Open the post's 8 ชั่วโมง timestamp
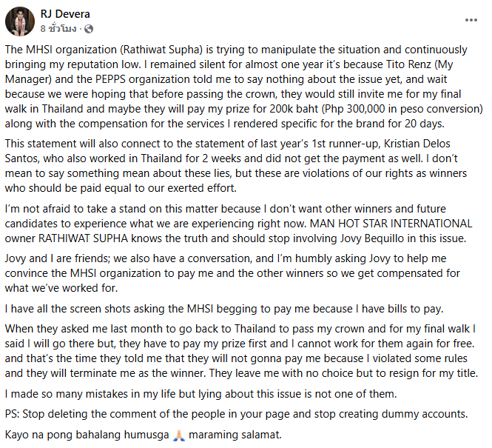This screenshot has width=492, height=448. (x=58, y=29)
